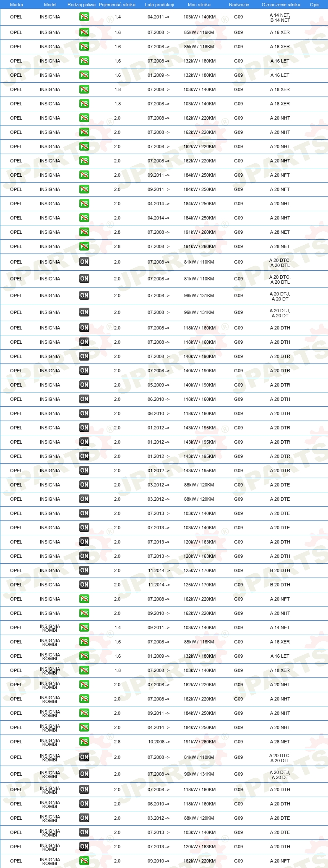Click petrol icon in Insignia Kombi 1.6 132kW row

point(84,656)
